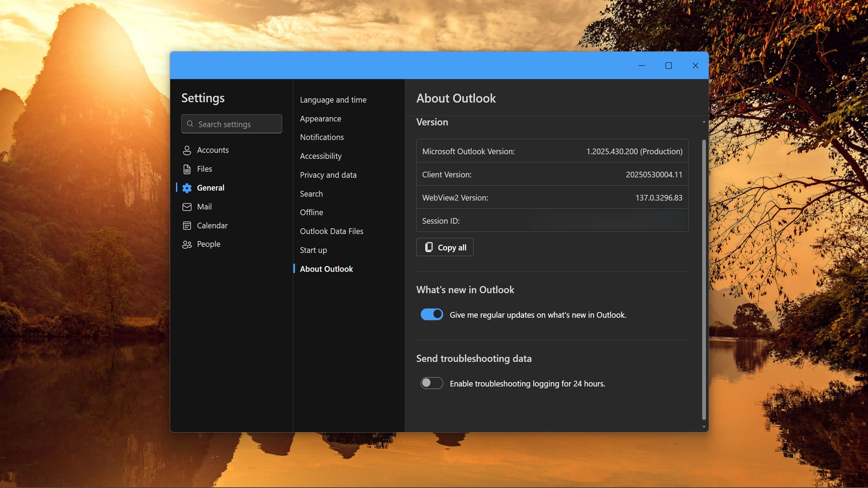The width and height of the screenshot is (868, 488).
Task: Click the scrollbar up arrow
Action: click(x=703, y=121)
